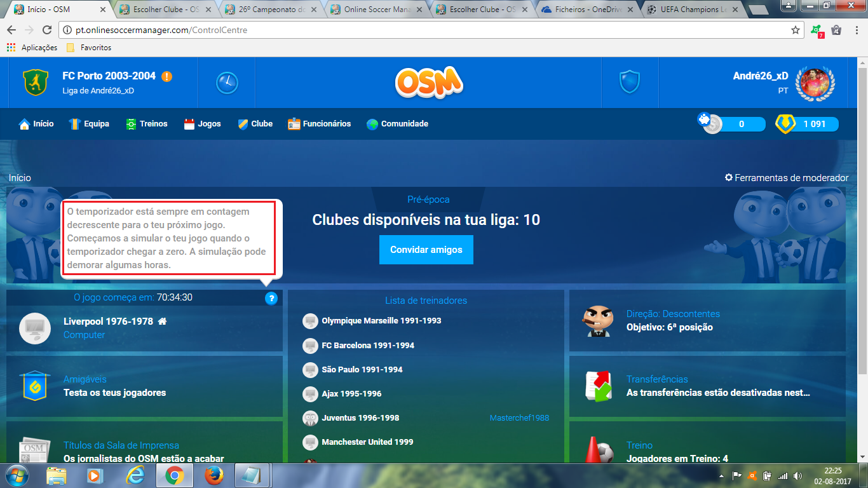Open the Jogos menu
Image resolution: width=868 pixels, height=488 pixels.
[202, 124]
